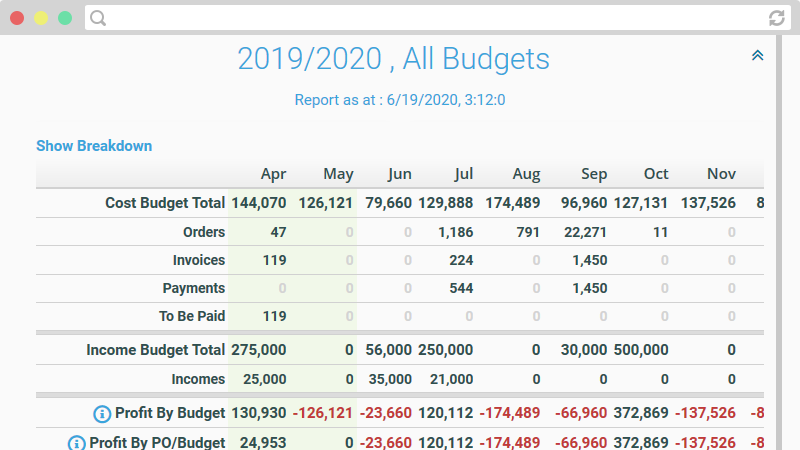
Task: Click the Report as at timestamp text
Action: point(400,99)
